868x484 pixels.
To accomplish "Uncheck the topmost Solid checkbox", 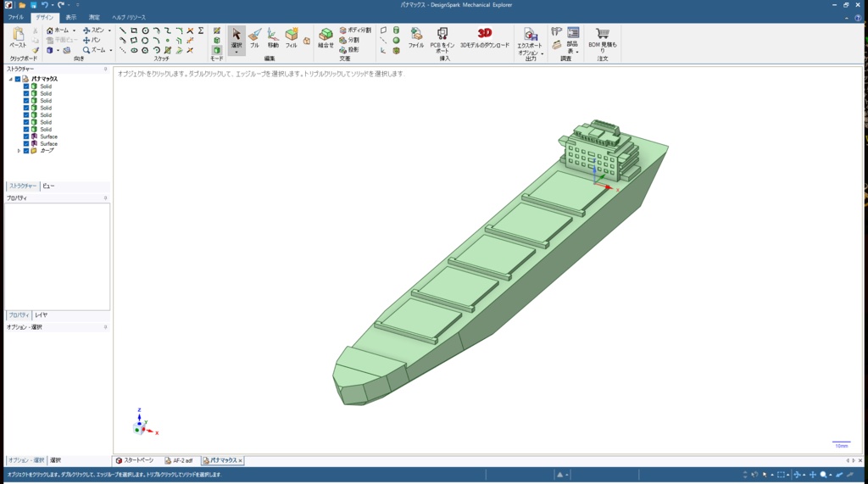I will pos(26,86).
